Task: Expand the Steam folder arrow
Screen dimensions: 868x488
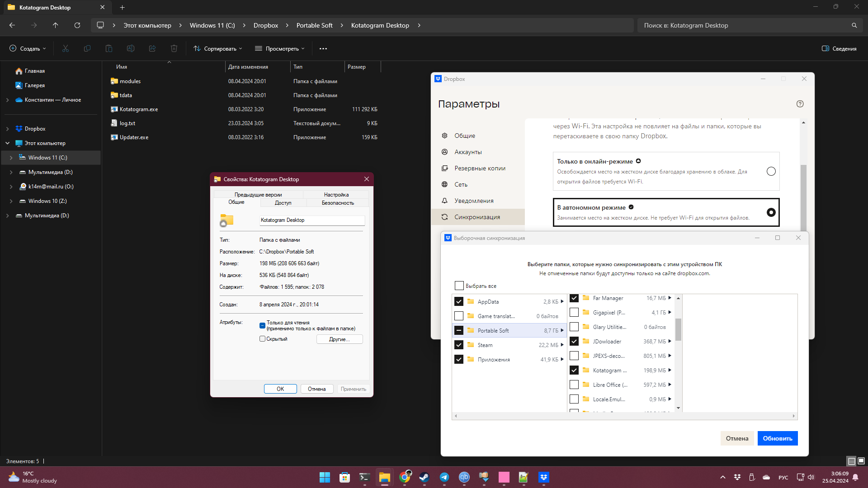Action: point(562,345)
